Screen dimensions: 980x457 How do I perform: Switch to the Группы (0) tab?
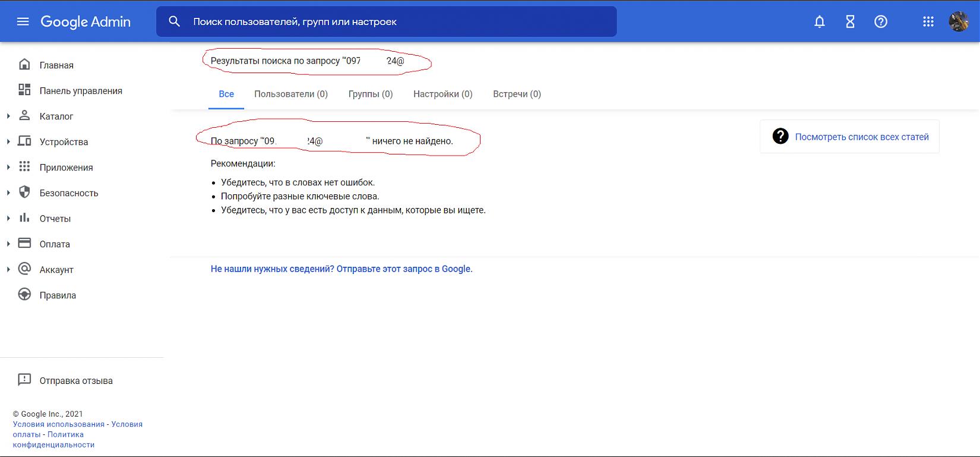[x=371, y=94]
